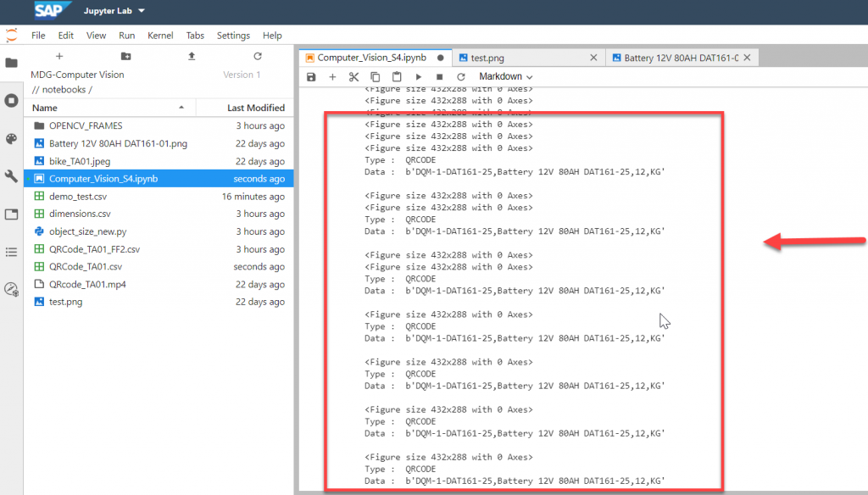Select the QRcode_TA01.mp4 file
The width and height of the screenshot is (868, 495).
pyautogui.click(x=159, y=284)
